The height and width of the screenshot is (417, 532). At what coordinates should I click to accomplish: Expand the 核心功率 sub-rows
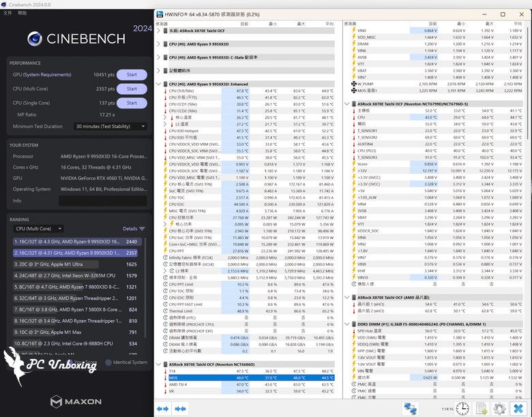pos(165,224)
